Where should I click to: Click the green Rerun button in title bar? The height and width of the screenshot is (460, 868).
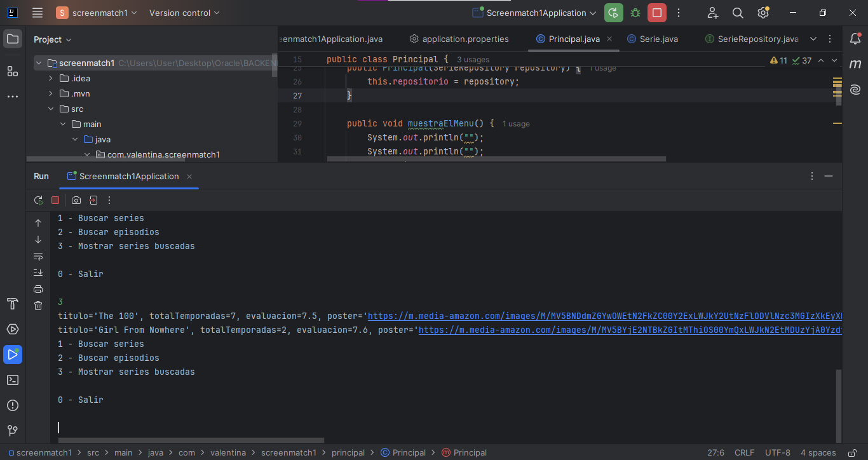(x=614, y=13)
